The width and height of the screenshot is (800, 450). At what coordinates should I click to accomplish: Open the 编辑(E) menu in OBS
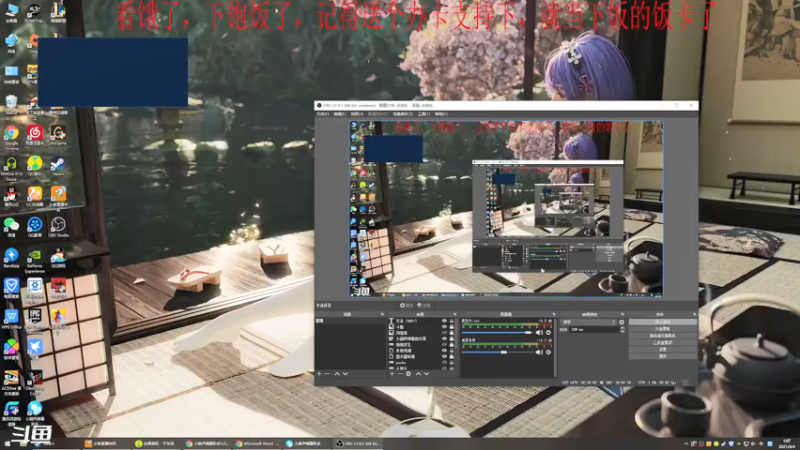tap(339, 114)
